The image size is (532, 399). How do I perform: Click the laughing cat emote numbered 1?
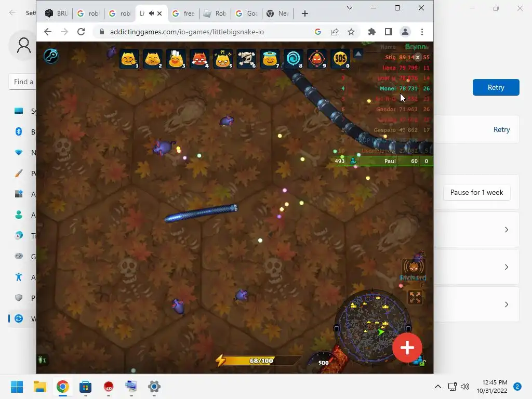pyautogui.click(x=129, y=59)
